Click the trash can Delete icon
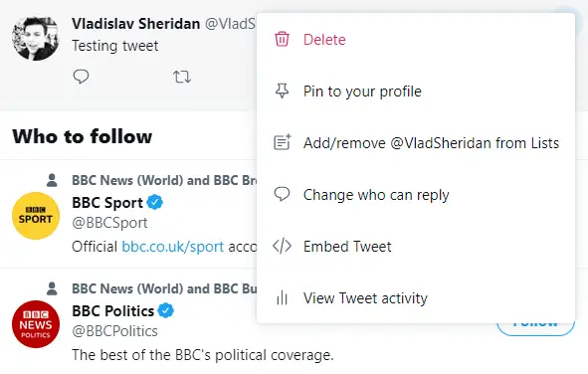 [282, 39]
